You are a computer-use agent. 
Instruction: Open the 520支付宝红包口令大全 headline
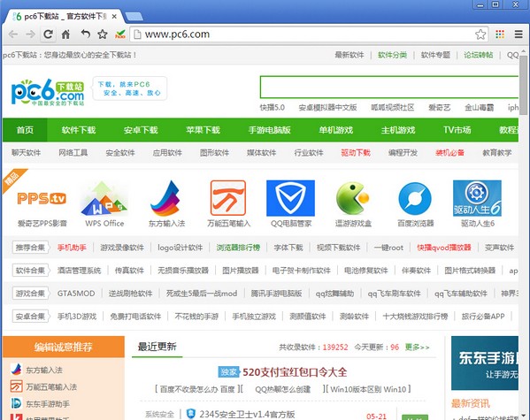295,372
